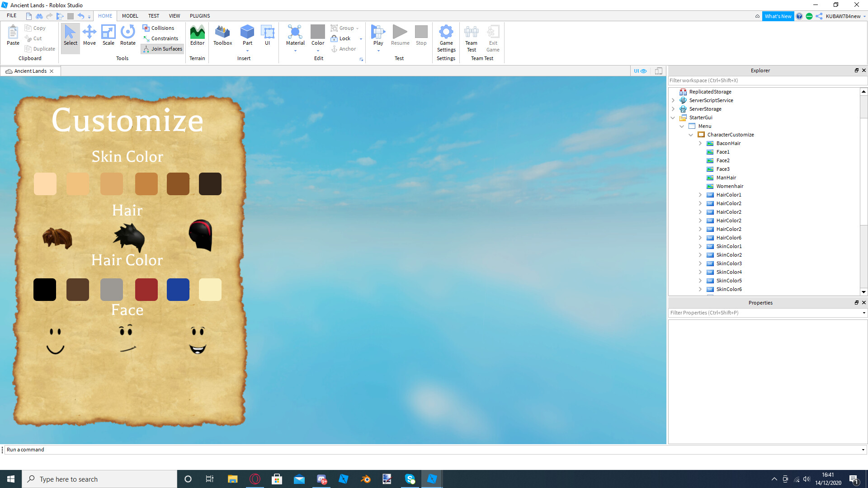Click the Cut button
Image resolution: width=868 pixels, height=488 pixels.
pyautogui.click(x=33, y=38)
